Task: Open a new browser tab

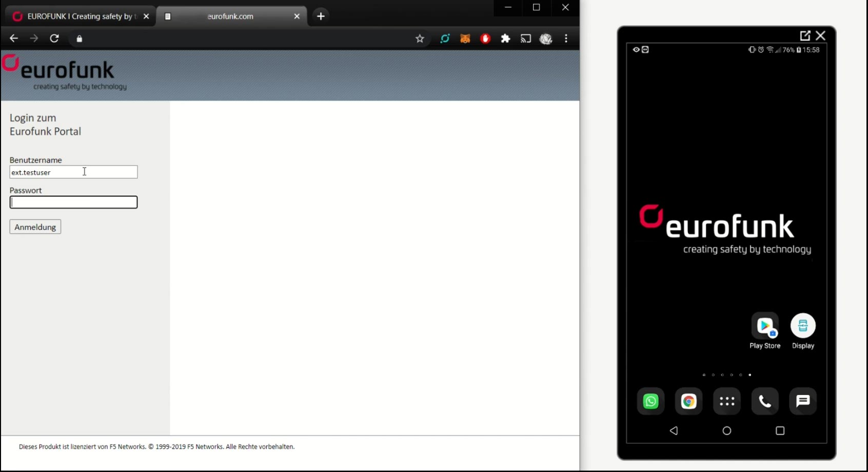Action: coord(321,16)
